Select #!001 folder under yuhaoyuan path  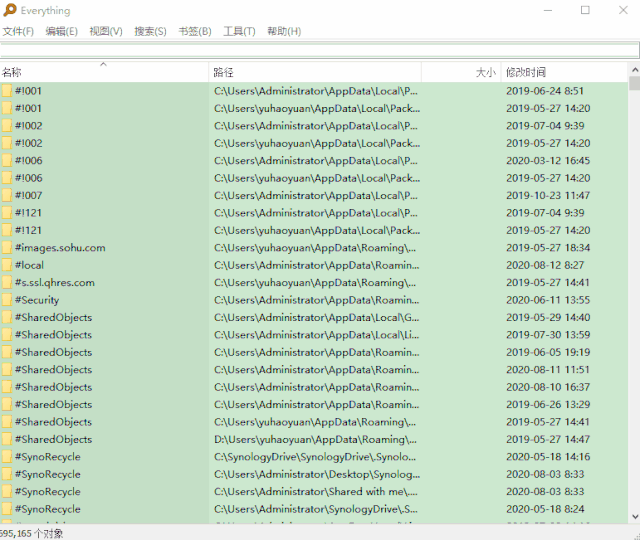pyautogui.click(x=314, y=109)
